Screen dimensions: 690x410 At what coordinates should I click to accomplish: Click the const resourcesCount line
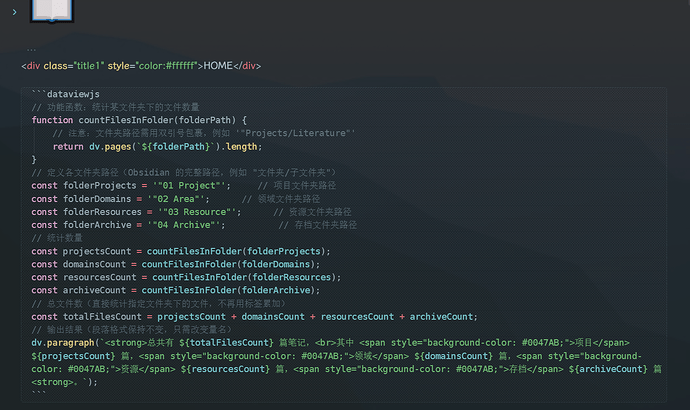click(x=186, y=277)
